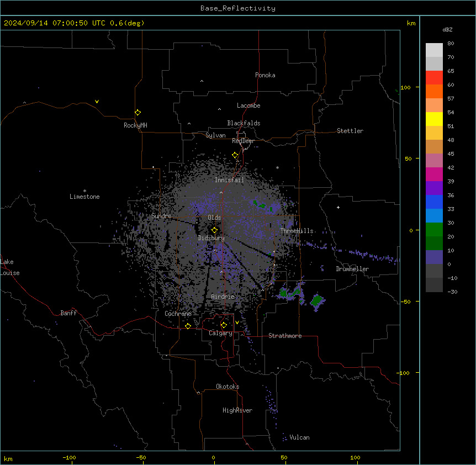
Task: Click the km unit label at bottom left
Action: (x=8, y=459)
